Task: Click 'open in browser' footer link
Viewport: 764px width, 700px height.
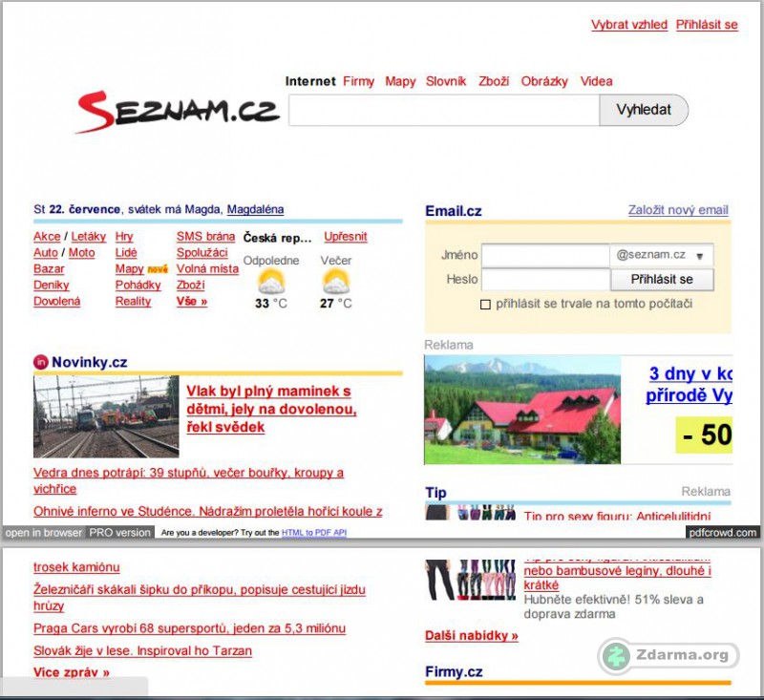Action: [x=44, y=533]
